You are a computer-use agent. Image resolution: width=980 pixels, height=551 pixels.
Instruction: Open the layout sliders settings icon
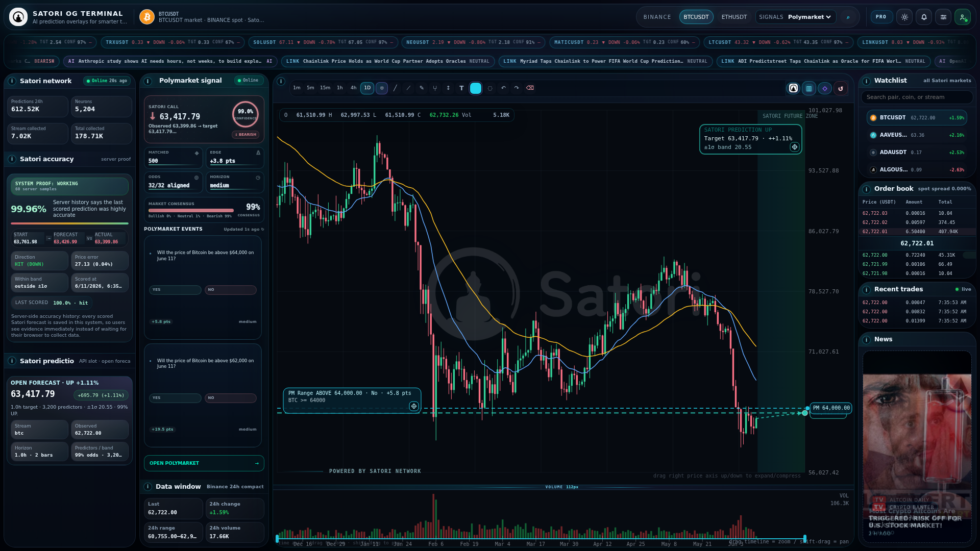point(943,17)
